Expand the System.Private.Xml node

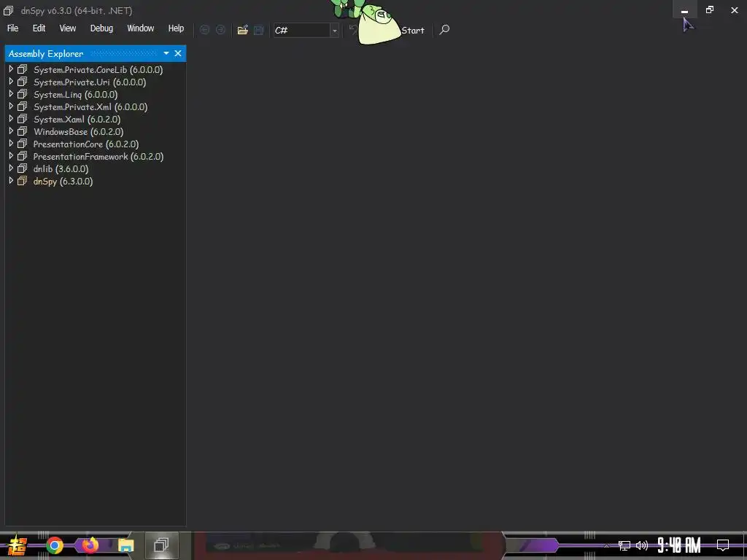tap(10, 106)
